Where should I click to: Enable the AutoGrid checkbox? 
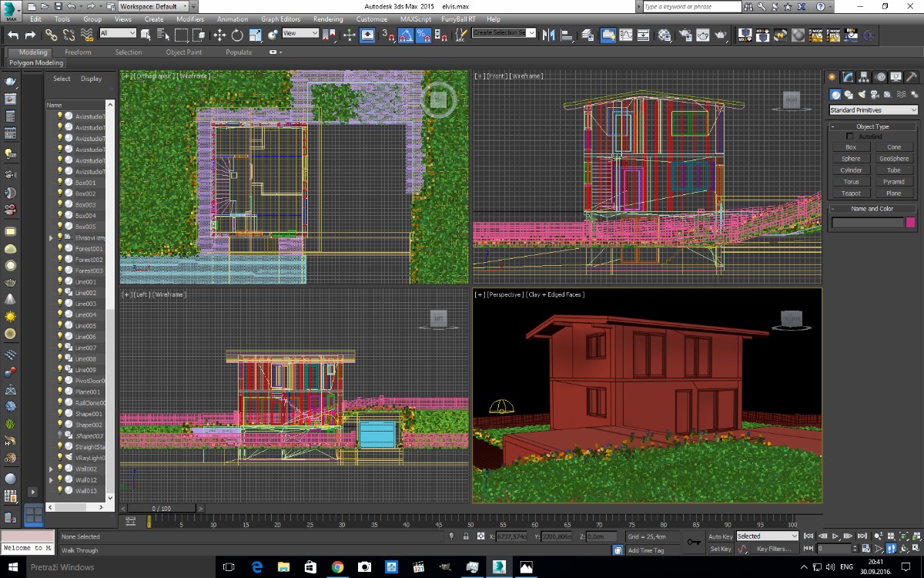pos(850,136)
